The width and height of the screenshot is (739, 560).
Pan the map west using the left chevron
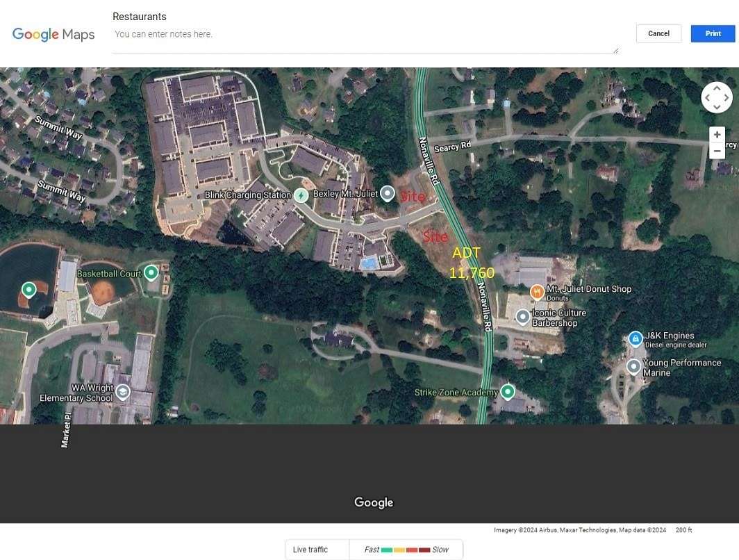coord(707,97)
